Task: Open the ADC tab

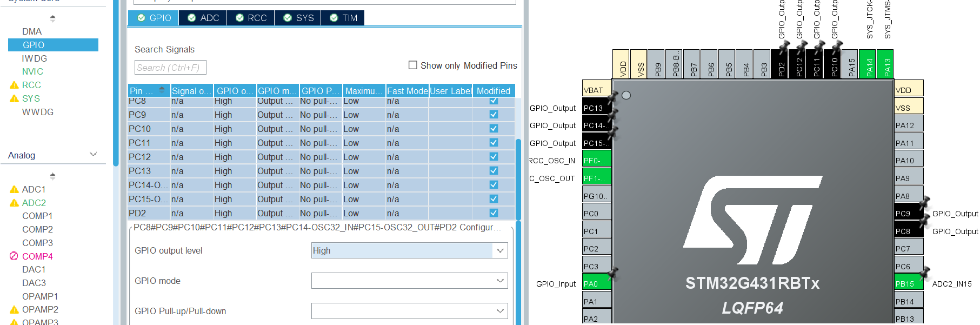Action: tap(203, 18)
